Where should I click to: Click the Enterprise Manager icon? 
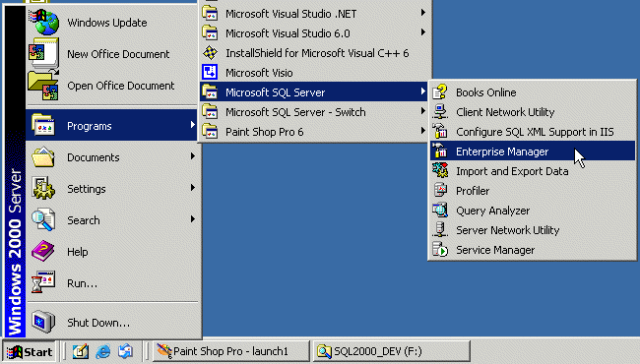point(440,152)
